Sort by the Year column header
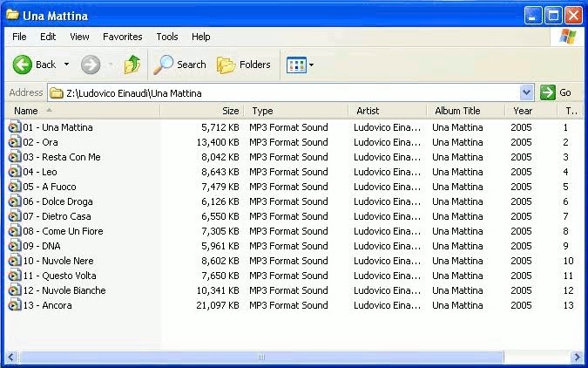This screenshot has height=368, width=588. pyautogui.click(x=531, y=111)
